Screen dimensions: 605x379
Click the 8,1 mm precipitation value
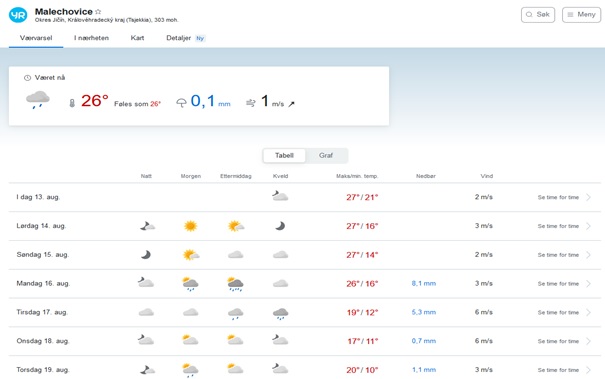(x=424, y=283)
